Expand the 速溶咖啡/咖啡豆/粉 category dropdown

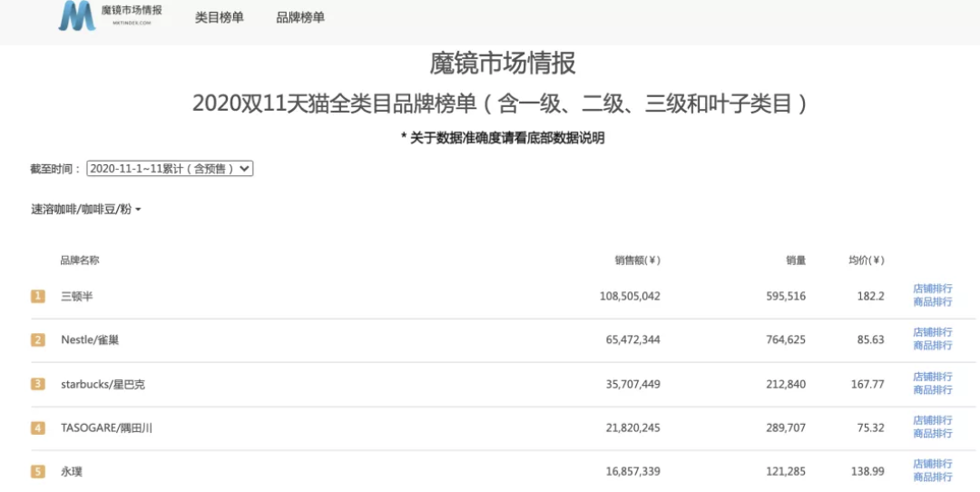tap(86, 210)
